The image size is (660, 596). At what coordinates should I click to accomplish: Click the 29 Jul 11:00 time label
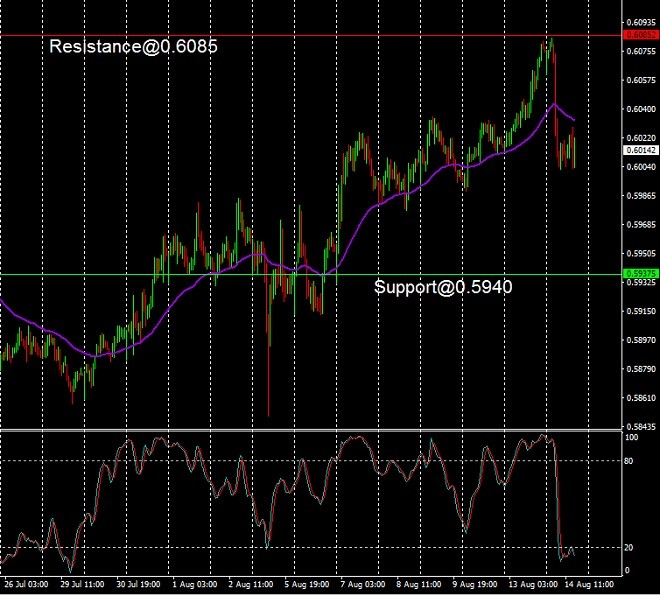pyautogui.click(x=82, y=585)
